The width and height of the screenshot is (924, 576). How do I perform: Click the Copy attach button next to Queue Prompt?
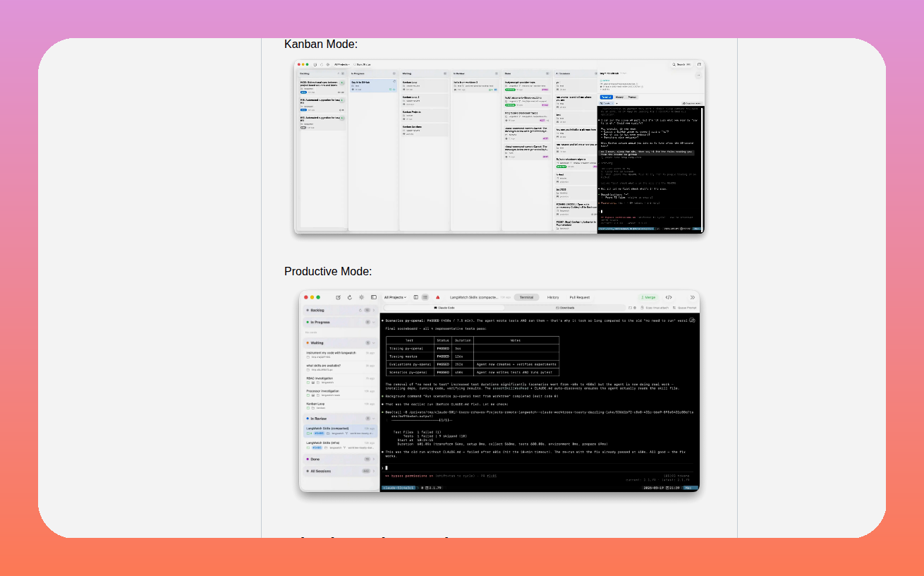[x=654, y=308]
